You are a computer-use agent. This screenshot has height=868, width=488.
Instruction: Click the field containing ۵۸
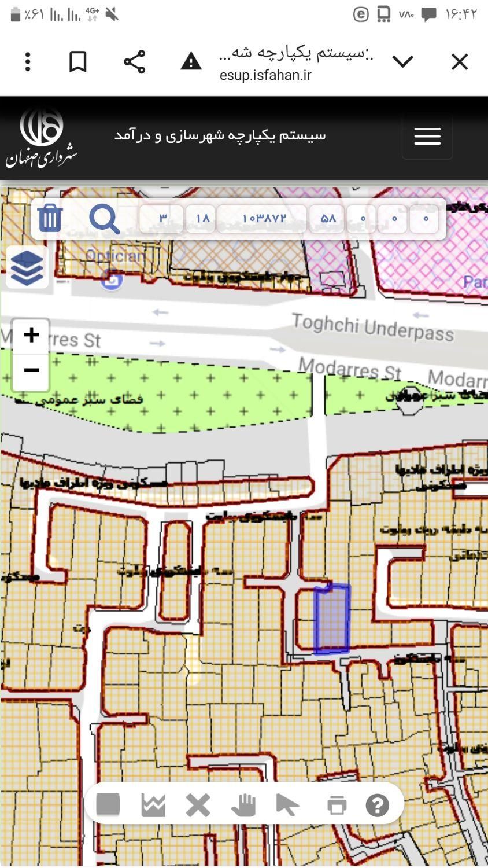tap(328, 219)
